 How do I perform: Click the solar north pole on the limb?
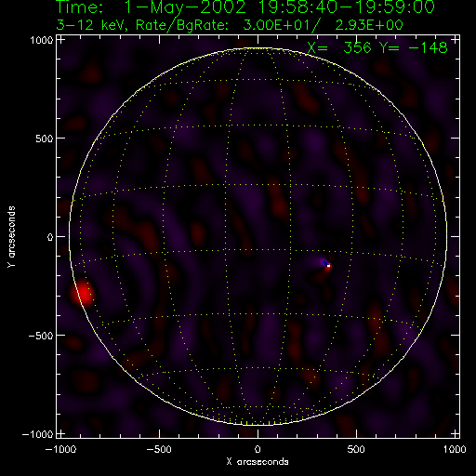(258, 48)
